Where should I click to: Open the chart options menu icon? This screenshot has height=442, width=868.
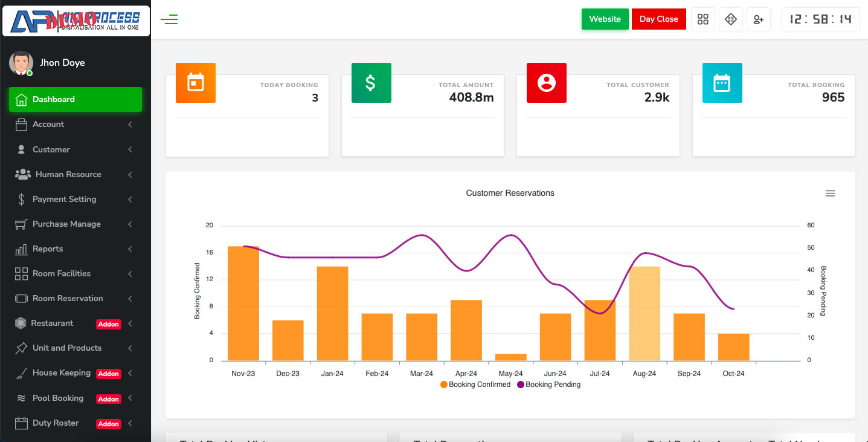(x=830, y=193)
